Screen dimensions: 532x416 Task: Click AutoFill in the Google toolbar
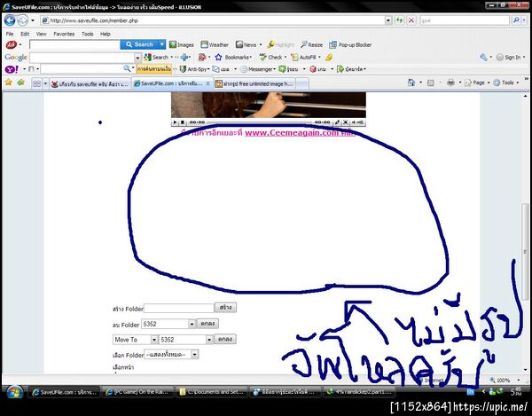click(305, 58)
